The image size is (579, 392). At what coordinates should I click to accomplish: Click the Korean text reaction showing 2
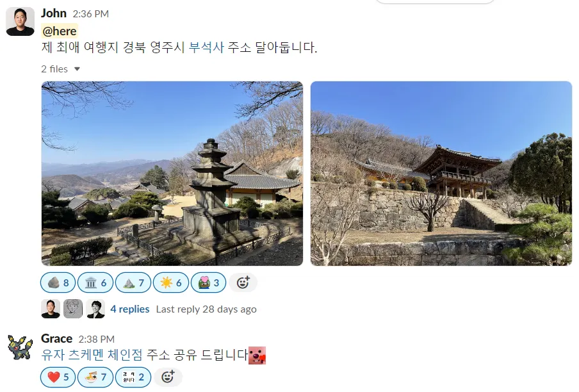133,377
